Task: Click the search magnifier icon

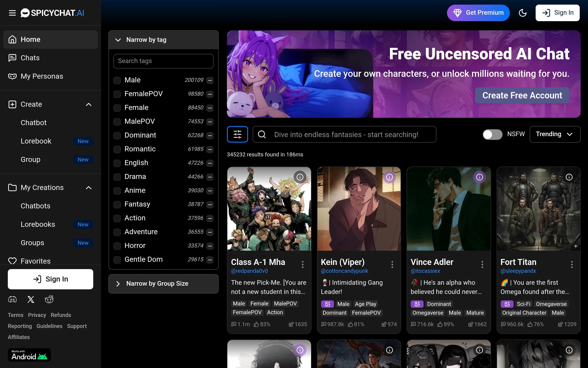Action: [262, 134]
